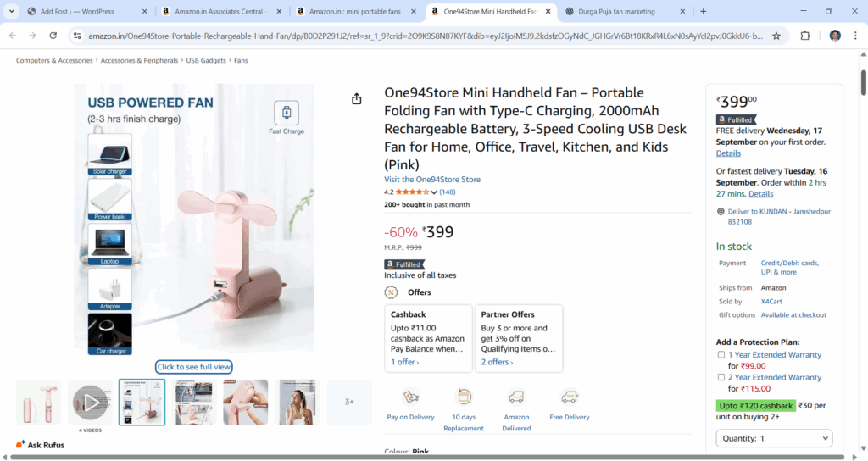868x461 pixels.
Task: Expand the tab search dropdown arrow
Action: [x=11, y=11]
